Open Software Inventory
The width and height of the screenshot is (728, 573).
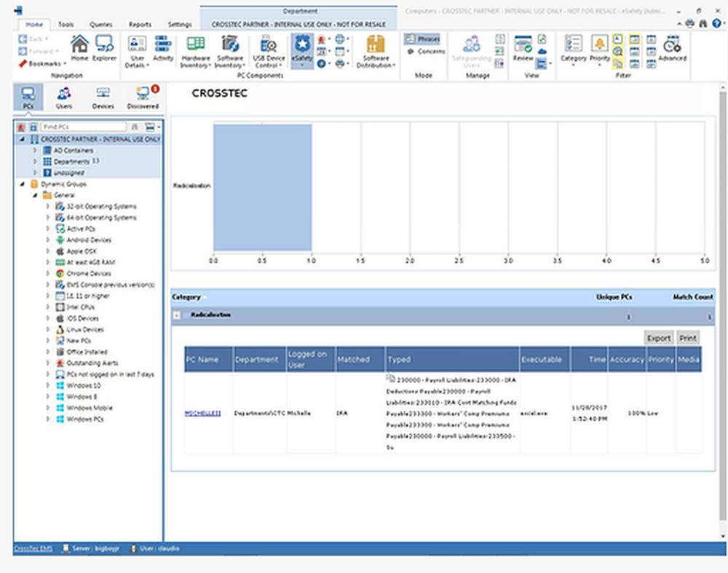(x=230, y=51)
